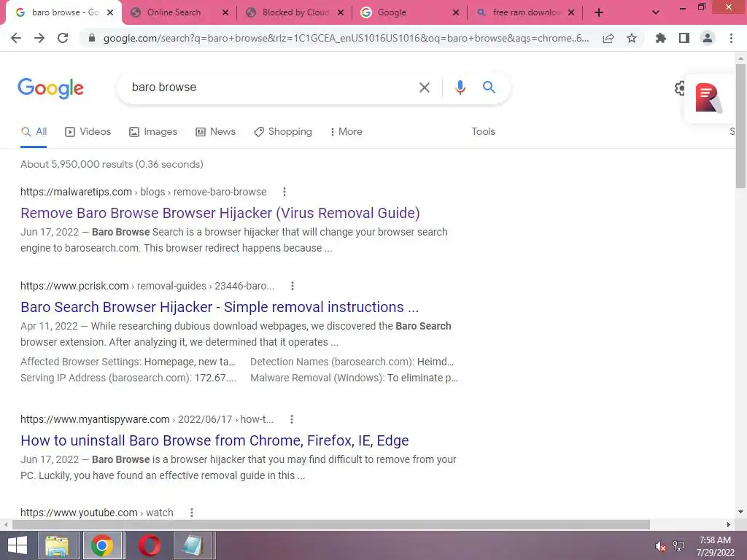Bookmark this page with the star icon
The height and width of the screenshot is (560, 747).
(x=631, y=38)
